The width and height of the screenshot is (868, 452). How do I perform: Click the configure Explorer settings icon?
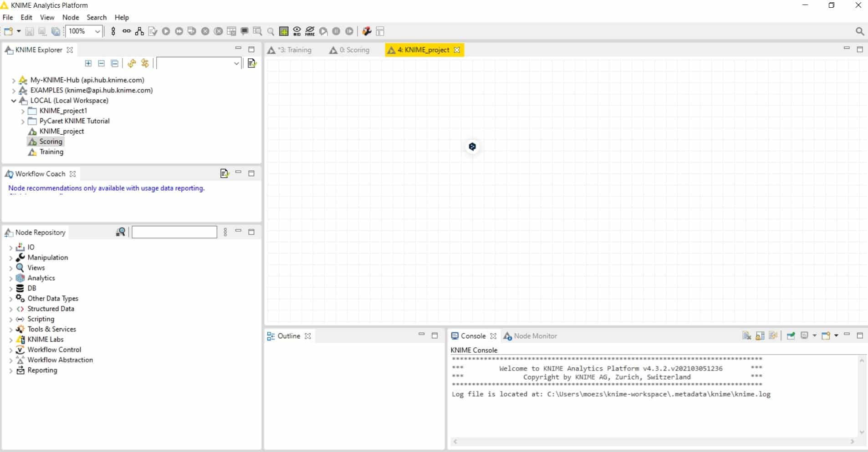pos(252,63)
